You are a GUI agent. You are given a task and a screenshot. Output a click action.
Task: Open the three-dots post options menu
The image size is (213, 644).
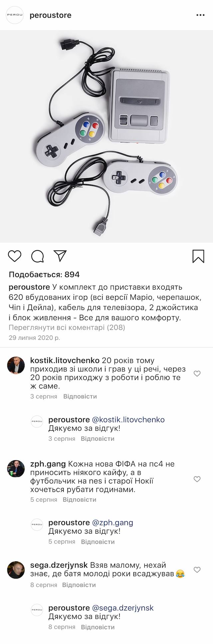click(200, 15)
